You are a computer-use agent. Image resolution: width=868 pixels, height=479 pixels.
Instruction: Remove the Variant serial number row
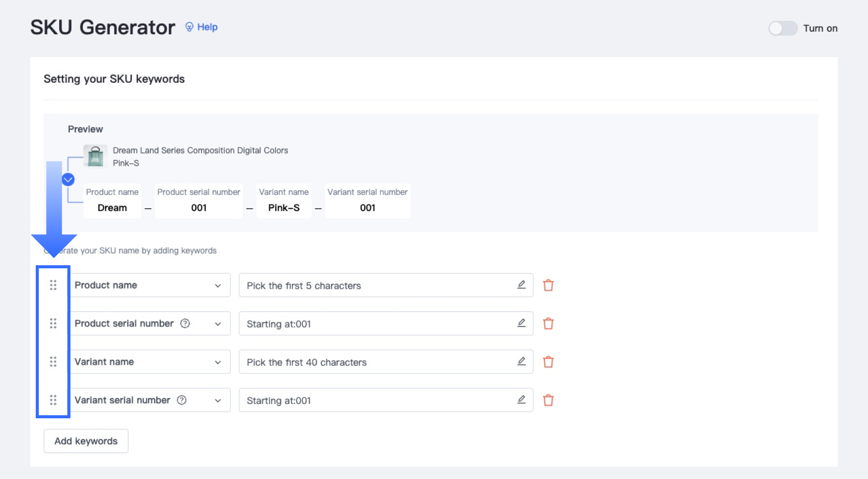click(x=548, y=400)
